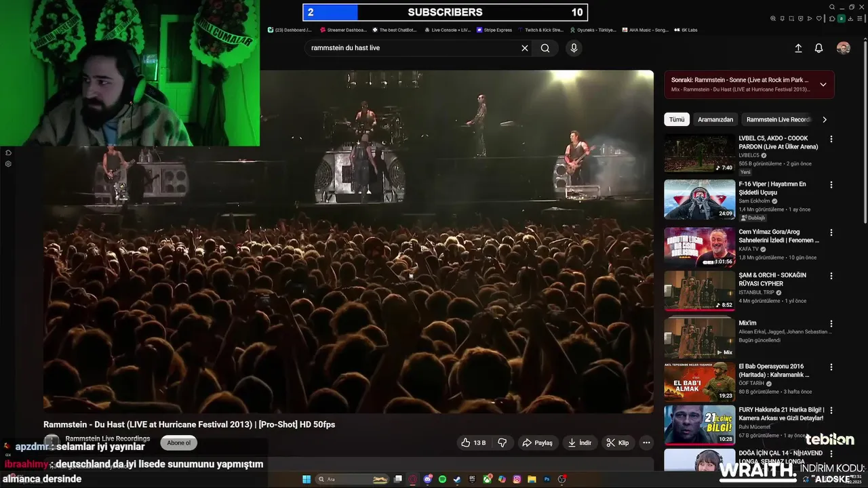Open the browser easy setup sliders icon

pos(860,18)
